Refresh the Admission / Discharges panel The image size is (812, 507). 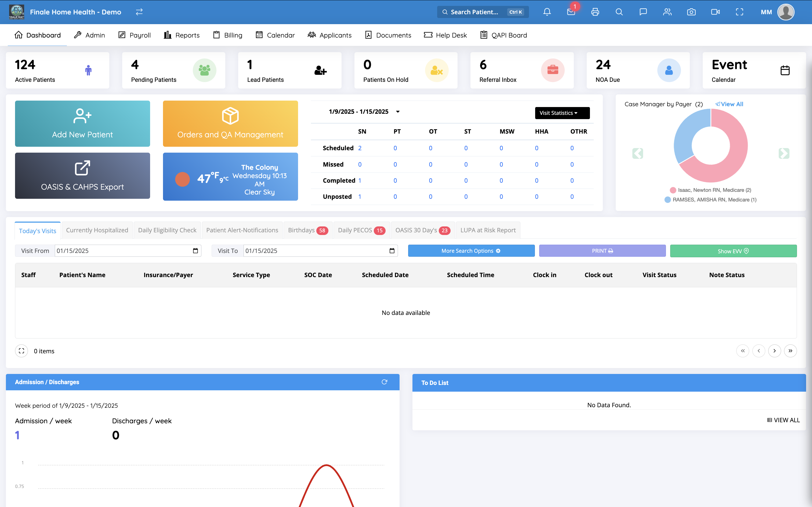pyautogui.click(x=385, y=382)
